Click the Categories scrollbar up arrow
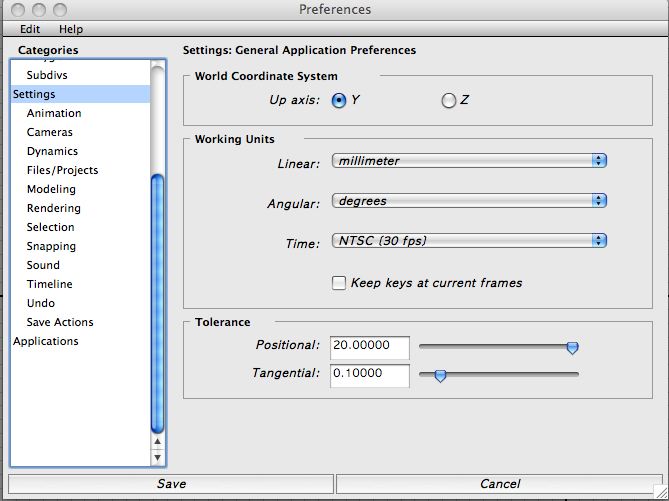The width and height of the screenshot is (669, 501). pos(157,442)
